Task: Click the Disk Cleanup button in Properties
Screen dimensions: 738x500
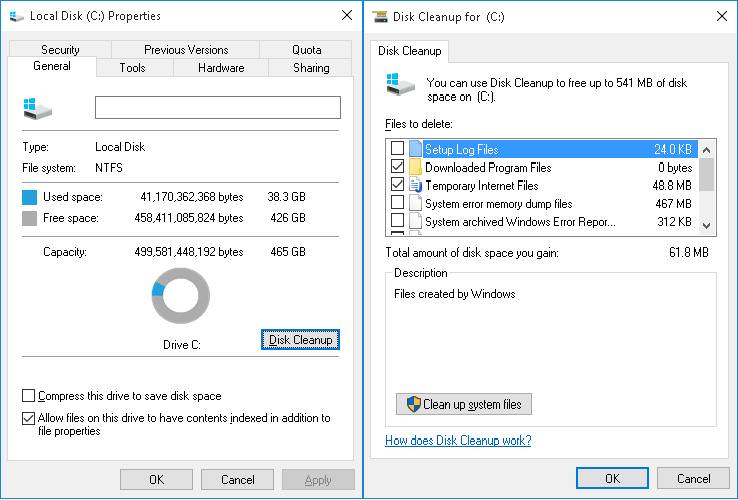Action: click(300, 339)
